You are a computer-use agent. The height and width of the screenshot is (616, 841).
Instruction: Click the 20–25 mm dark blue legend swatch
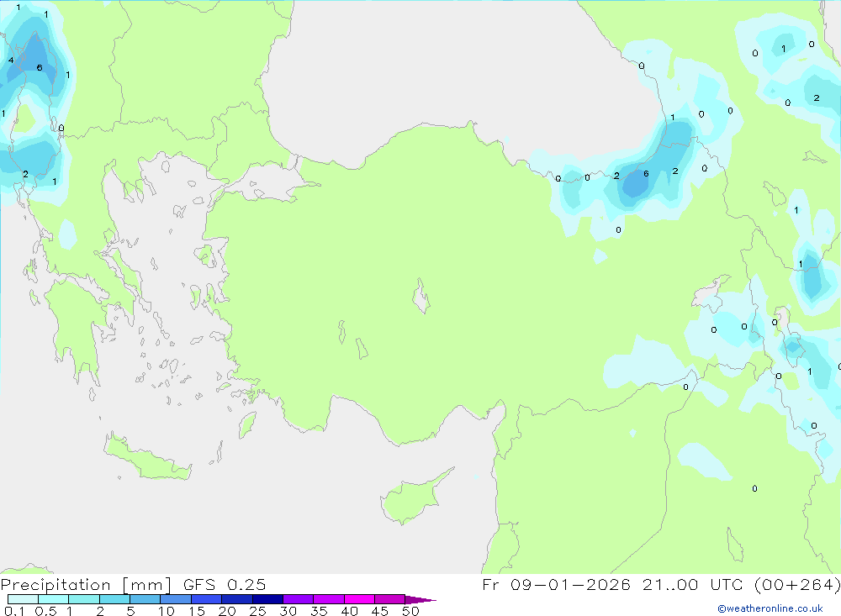[237, 599]
